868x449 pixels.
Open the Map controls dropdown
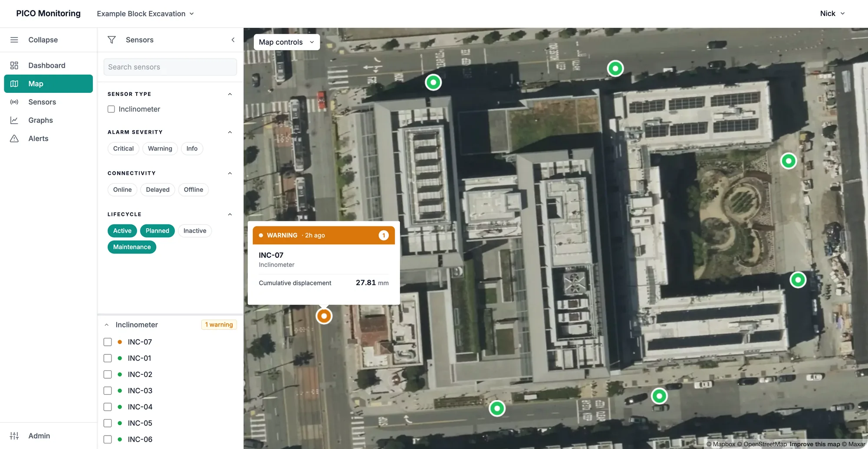click(x=287, y=42)
